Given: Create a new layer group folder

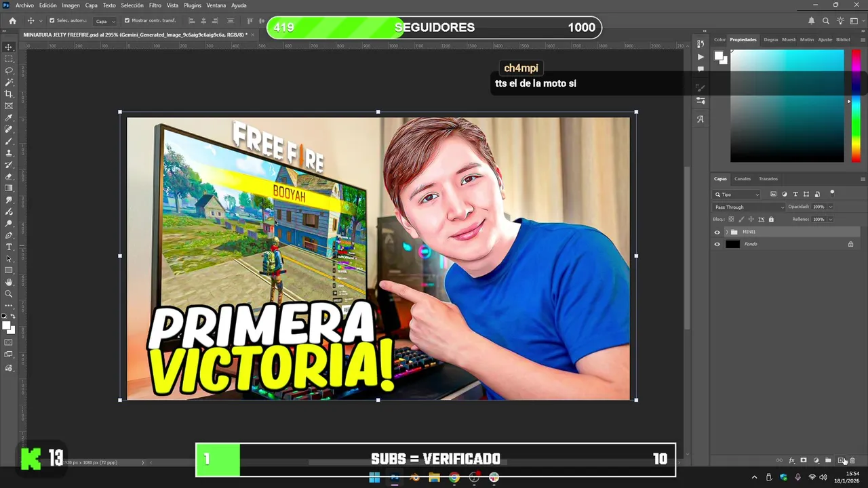Looking at the screenshot, I should click(828, 461).
